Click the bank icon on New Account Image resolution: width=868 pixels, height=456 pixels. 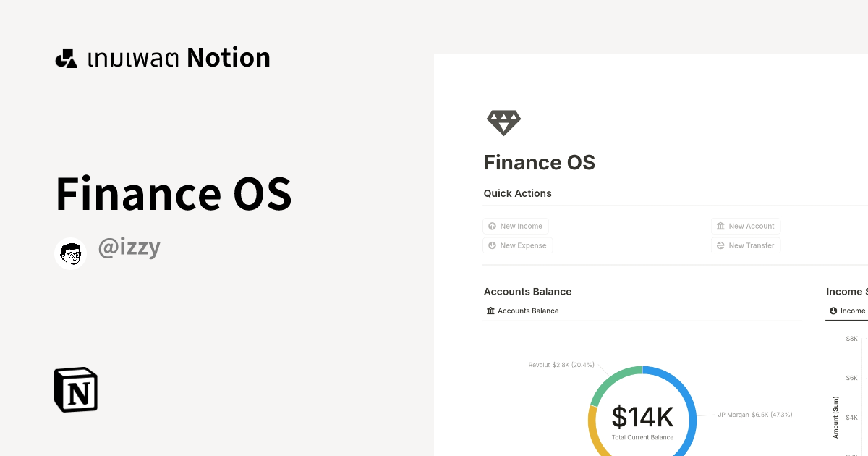[x=720, y=226]
